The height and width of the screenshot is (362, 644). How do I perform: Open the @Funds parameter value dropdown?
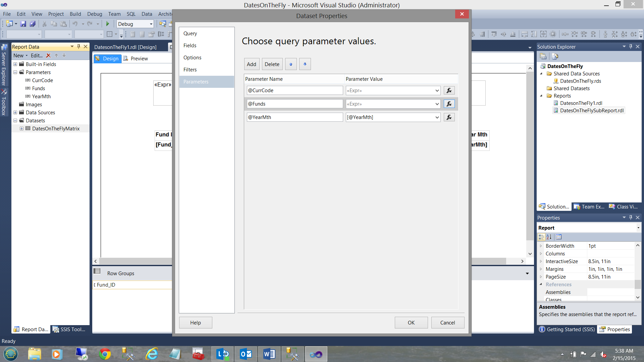coord(437,104)
